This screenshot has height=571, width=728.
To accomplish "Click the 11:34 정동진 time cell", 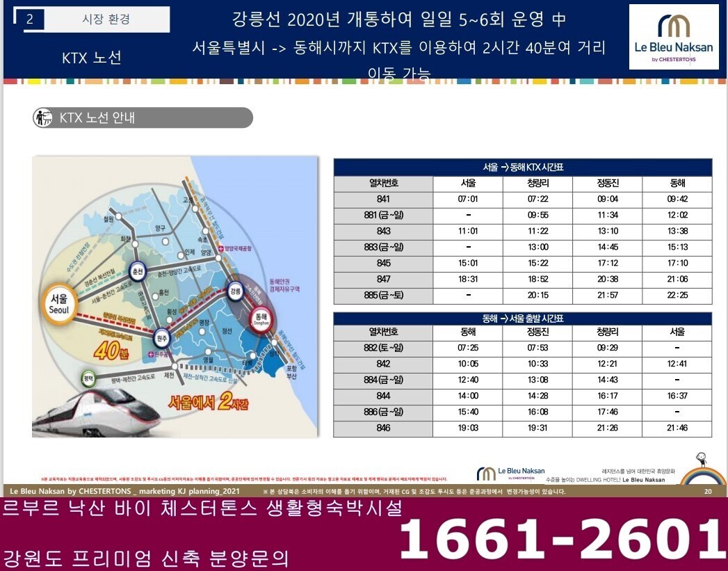I will 608,215.
